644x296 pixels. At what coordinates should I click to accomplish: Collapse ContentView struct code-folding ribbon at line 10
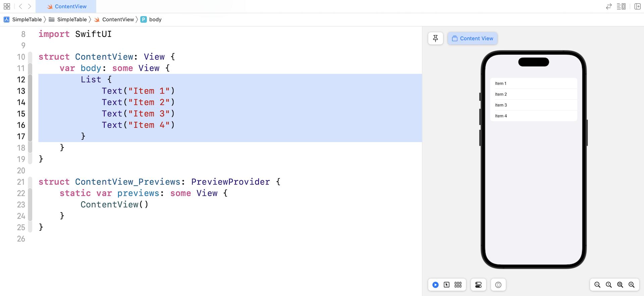30,57
